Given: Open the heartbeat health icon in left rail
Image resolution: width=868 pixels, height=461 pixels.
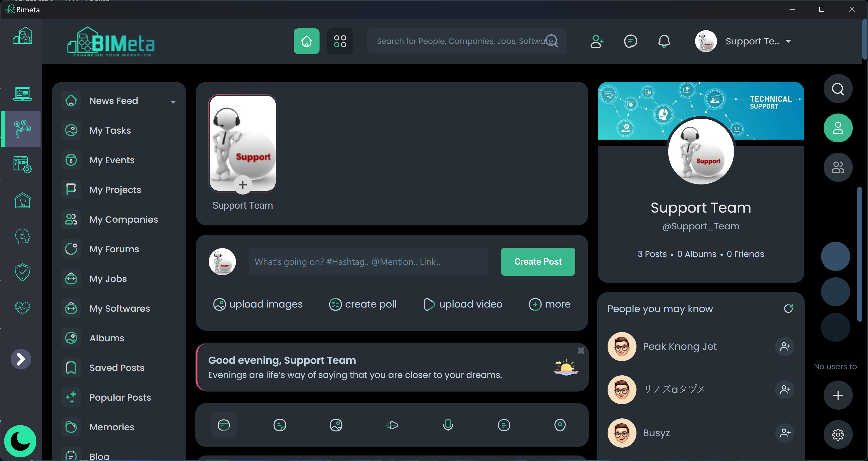Looking at the screenshot, I should coord(22,308).
